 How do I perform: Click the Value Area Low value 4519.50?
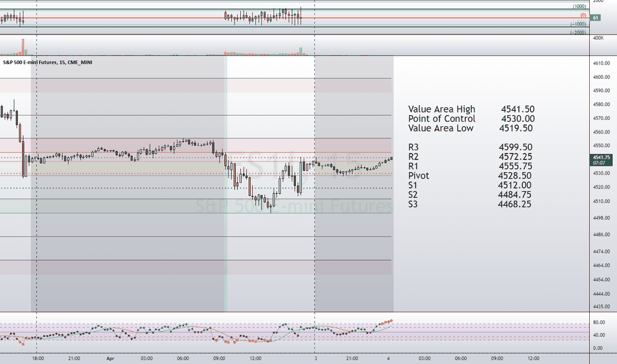pyautogui.click(x=516, y=128)
